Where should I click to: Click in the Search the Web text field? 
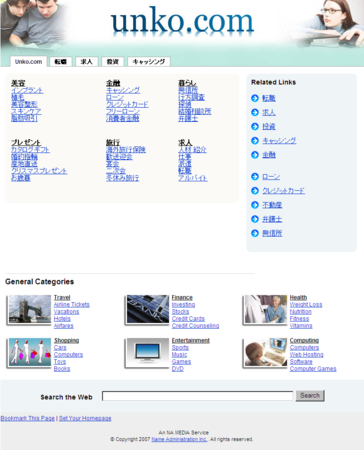pos(197,396)
